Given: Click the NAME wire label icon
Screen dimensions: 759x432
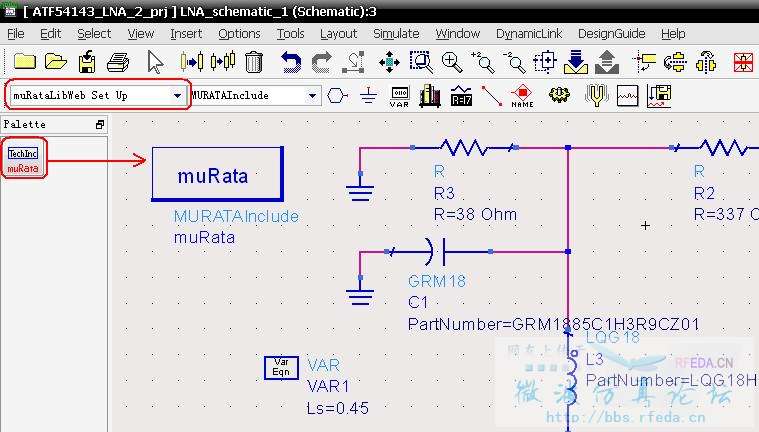Looking at the screenshot, I should pyautogui.click(x=522, y=96).
